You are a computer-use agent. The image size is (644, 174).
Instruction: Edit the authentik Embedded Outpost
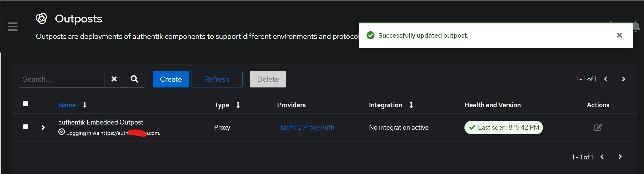(598, 127)
